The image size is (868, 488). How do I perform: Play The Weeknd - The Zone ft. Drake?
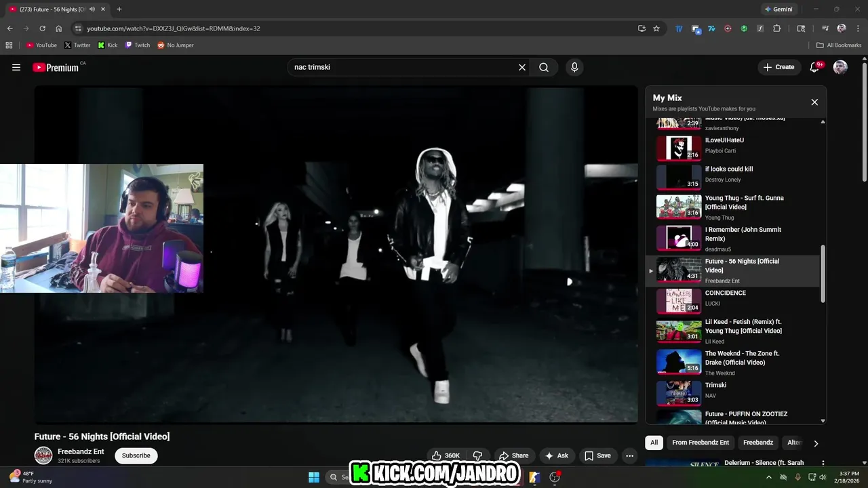click(x=732, y=363)
